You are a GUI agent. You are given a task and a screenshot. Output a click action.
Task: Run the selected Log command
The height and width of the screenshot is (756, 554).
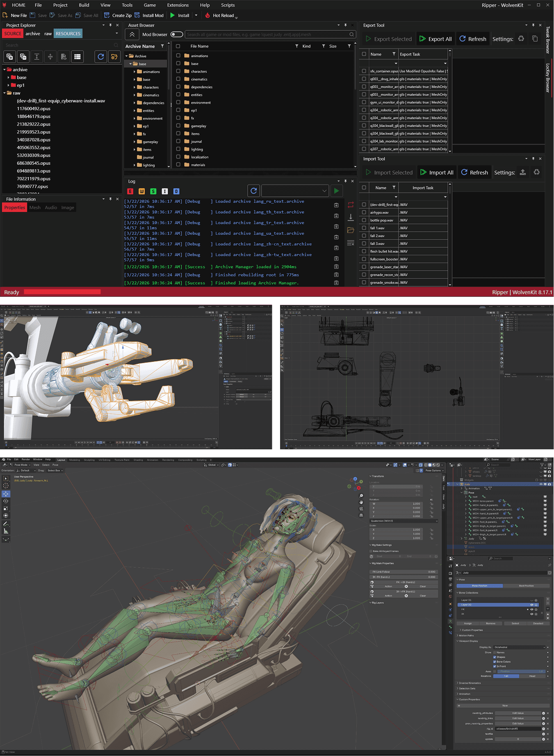[x=336, y=191]
